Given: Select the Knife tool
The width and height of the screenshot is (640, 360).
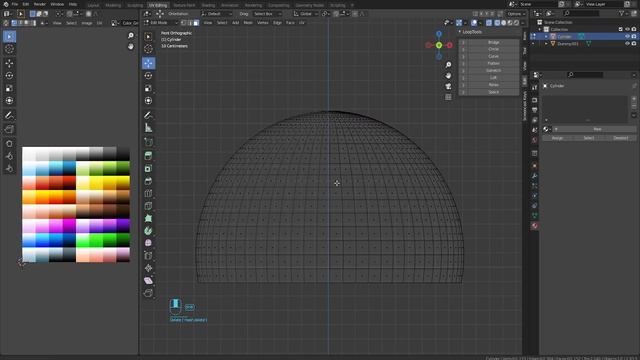Looking at the screenshot, I should 148,206.
